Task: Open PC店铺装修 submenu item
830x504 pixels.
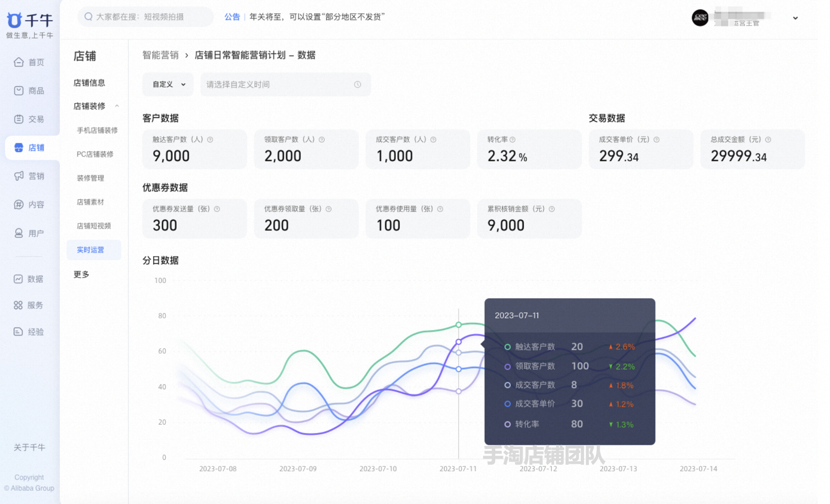Action: coord(95,154)
